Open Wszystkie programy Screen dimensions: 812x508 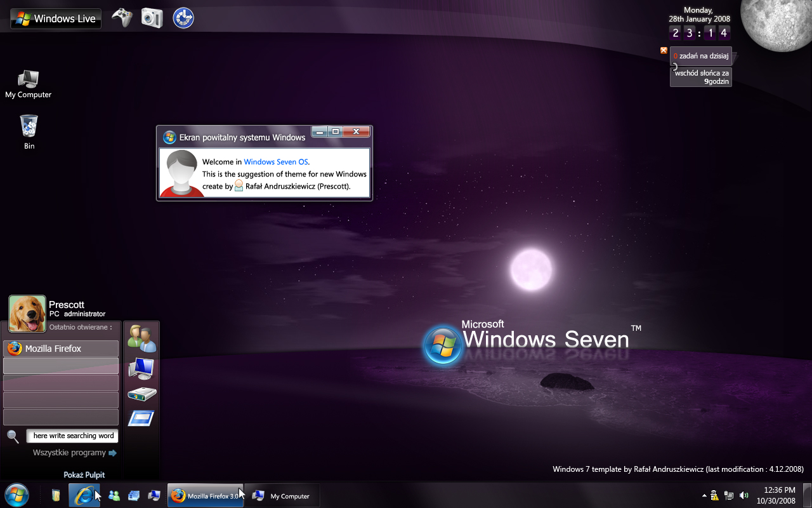(x=74, y=453)
